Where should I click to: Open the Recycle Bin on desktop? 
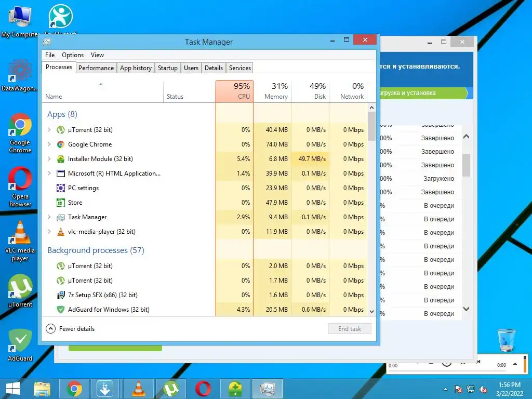(x=506, y=340)
